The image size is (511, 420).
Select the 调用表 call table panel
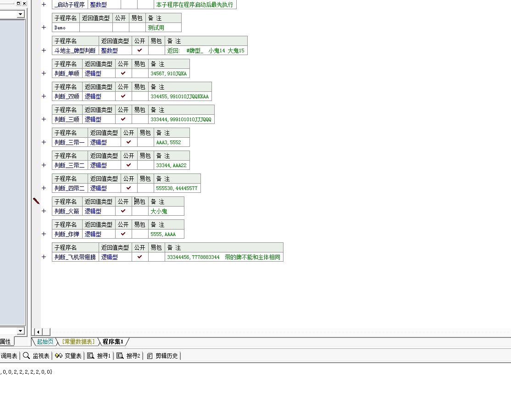pyautogui.click(x=8, y=356)
